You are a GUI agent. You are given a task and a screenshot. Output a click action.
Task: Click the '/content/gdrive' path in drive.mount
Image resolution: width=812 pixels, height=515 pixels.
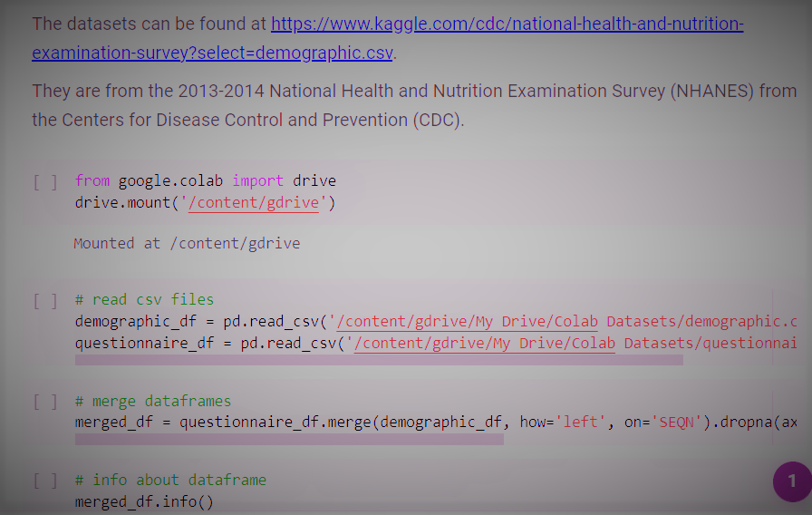(x=254, y=203)
